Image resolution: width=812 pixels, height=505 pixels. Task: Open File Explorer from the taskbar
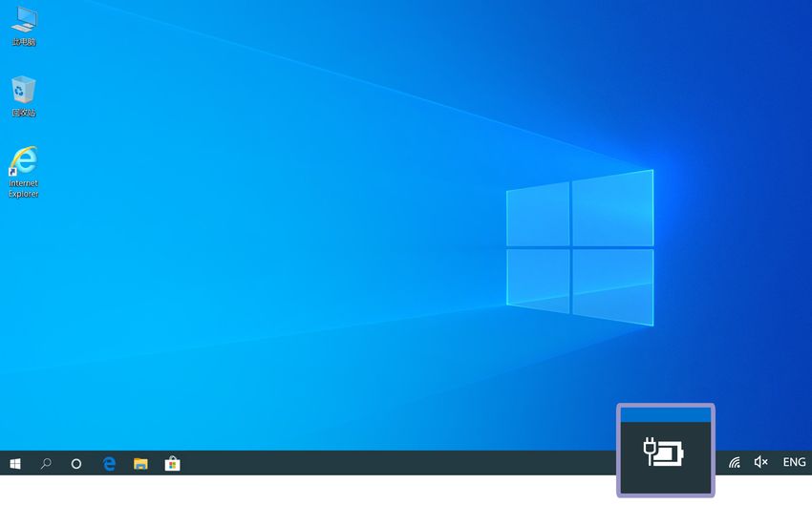[x=140, y=464]
